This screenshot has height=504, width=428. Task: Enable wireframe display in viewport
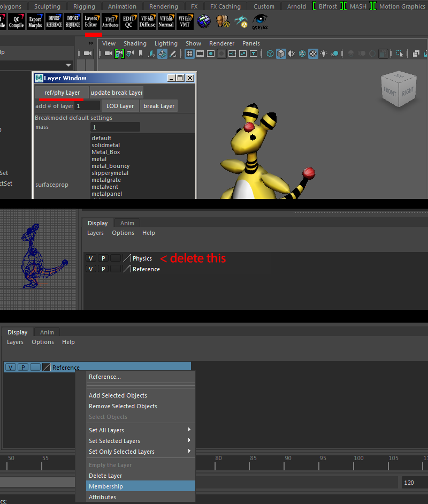270,54
